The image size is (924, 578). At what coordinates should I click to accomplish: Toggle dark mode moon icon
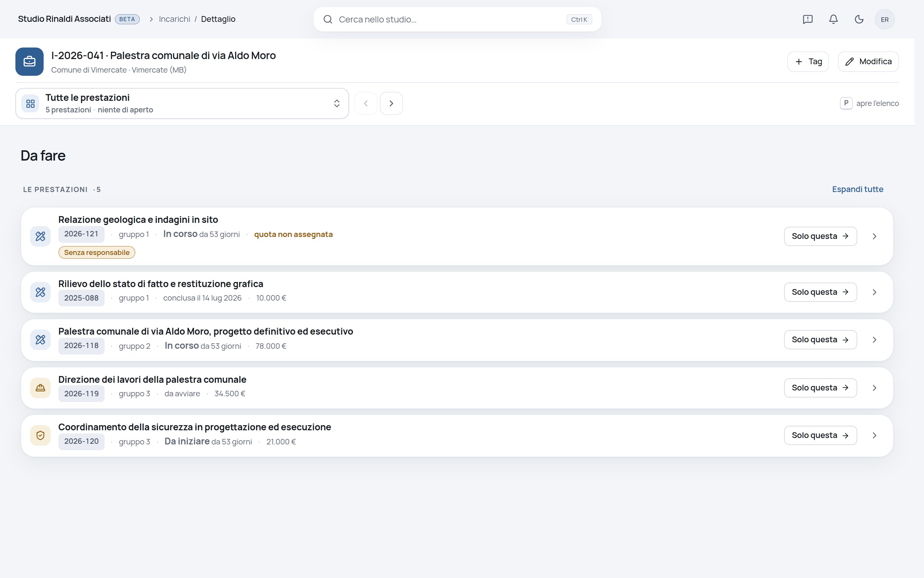pos(859,20)
